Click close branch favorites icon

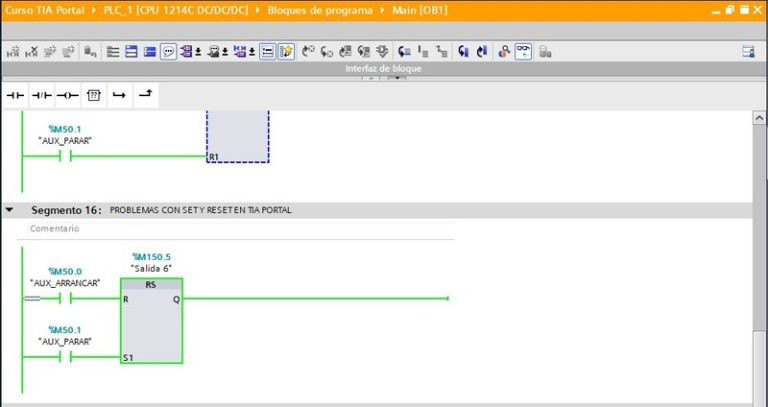pos(145,96)
